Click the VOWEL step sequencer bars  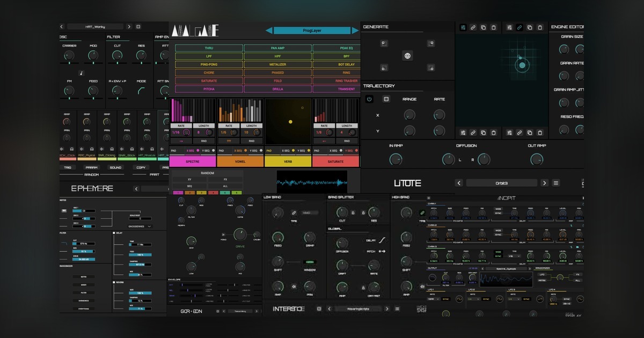tap(240, 111)
